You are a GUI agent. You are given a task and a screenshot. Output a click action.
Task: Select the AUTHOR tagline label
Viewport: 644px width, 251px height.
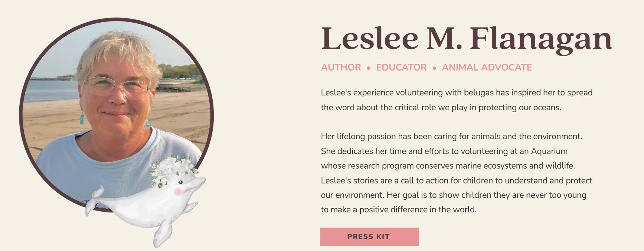pyautogui.click(x=341, y=67)
